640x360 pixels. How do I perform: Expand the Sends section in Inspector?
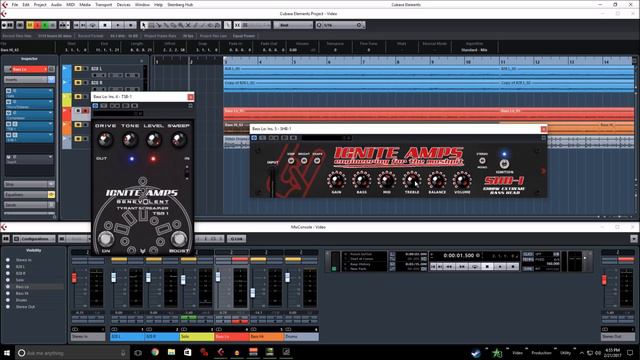(29, 205)
